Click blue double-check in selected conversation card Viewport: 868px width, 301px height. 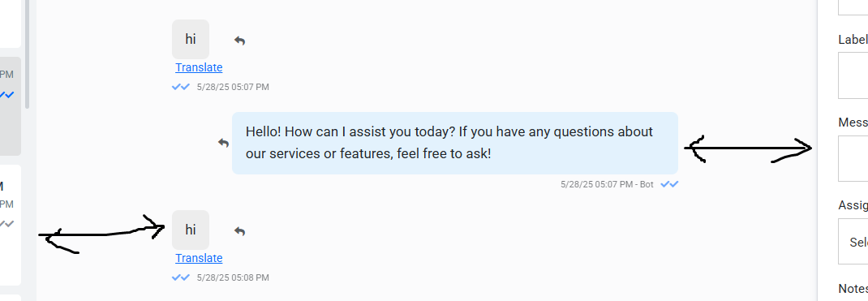(7, 95)
